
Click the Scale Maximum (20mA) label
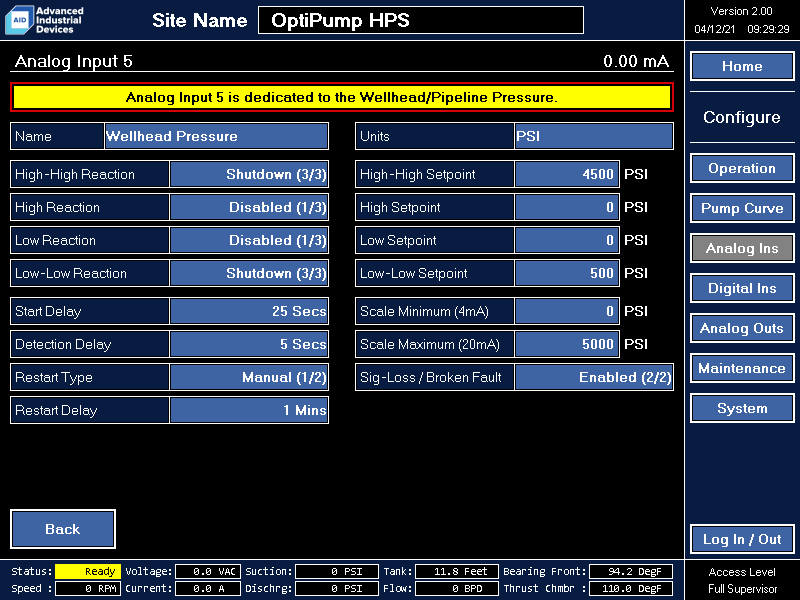pos(430,344)
